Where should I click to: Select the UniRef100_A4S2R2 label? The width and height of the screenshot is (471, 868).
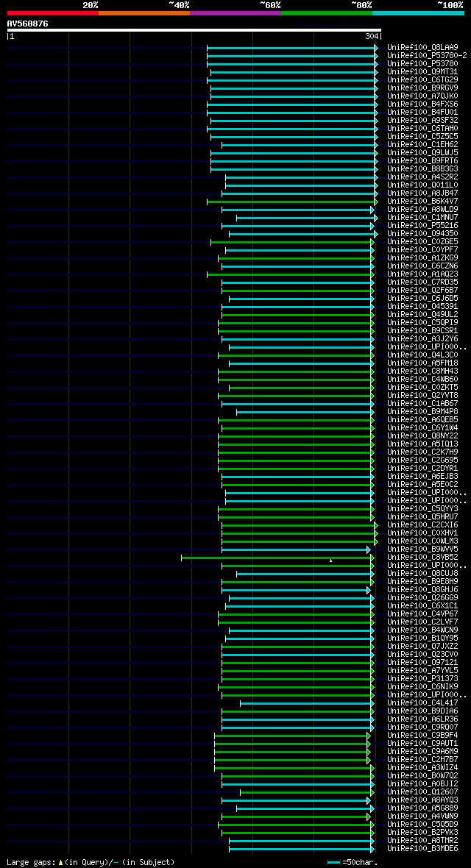422,177
